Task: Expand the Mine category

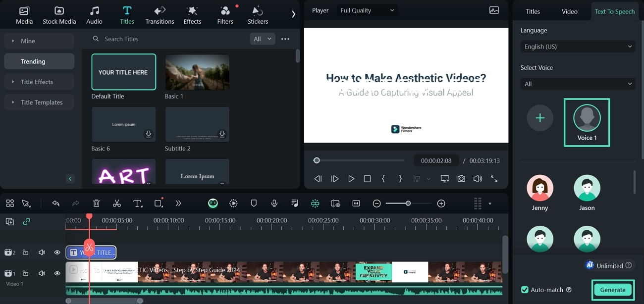Action: click(39, 41)
